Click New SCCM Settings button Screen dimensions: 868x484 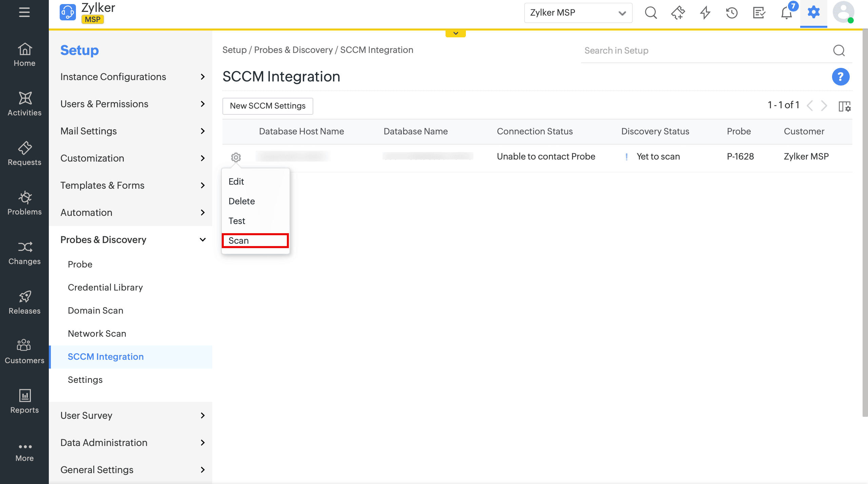click(268, 106)
